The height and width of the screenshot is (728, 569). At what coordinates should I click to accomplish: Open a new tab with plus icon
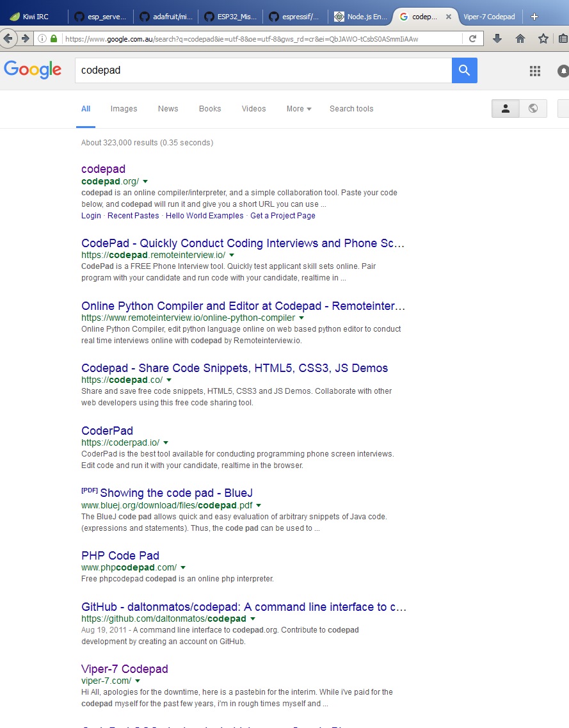point(534,17)
